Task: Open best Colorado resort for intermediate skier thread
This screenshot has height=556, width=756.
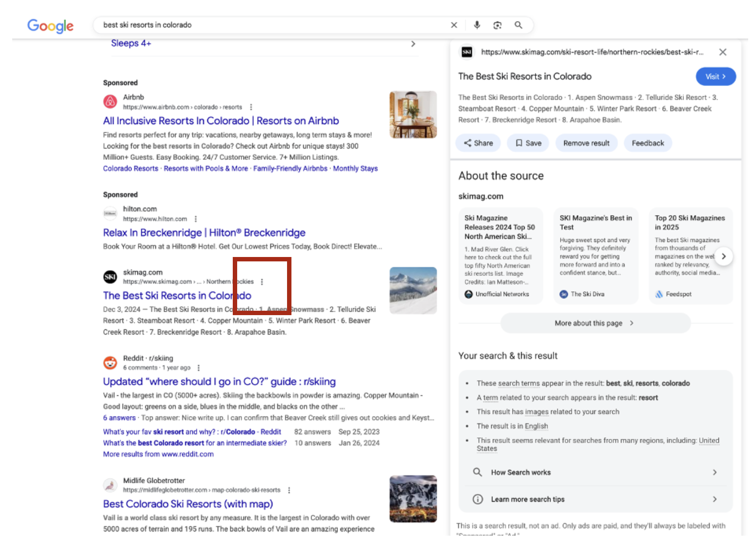Action: tap(195, 443)
